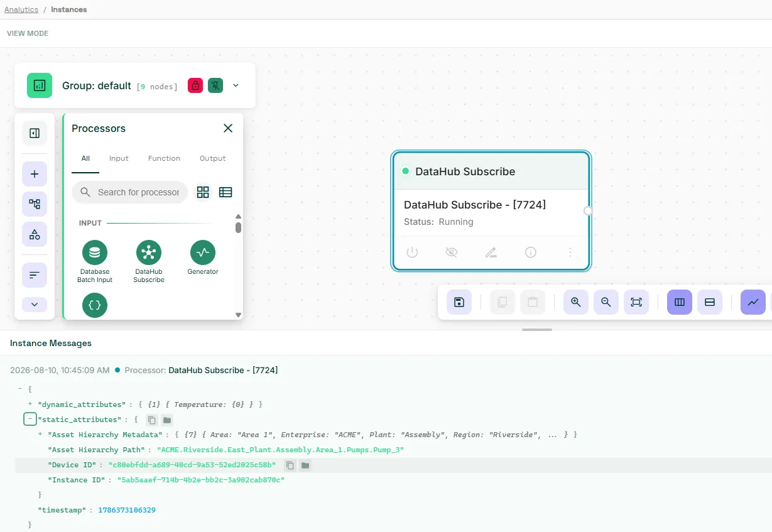
Task: Select the horizontal split layout button
Action: [710, 302]
